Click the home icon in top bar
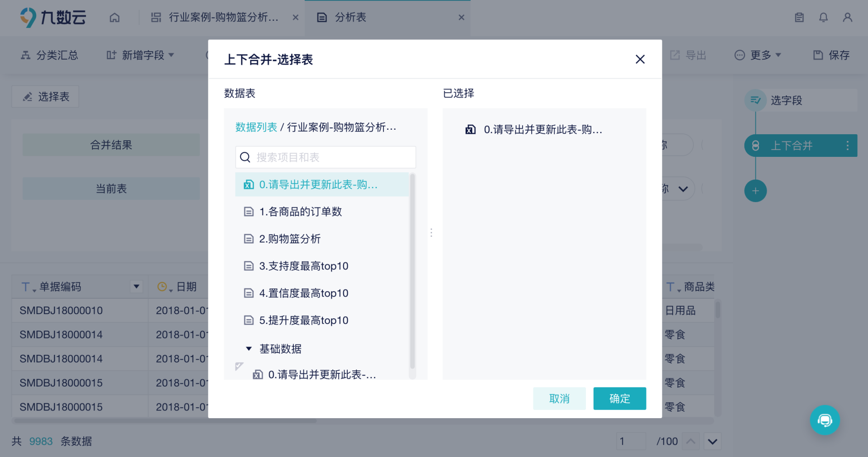868x457 pixels. [115, 18]
